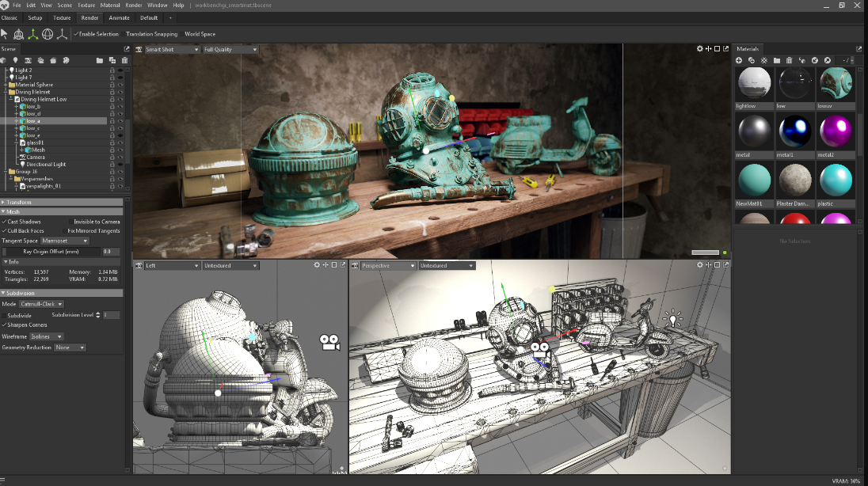This screenshot has width=868, height=486.
Task: Open the Full Quality render dropdown
Action: 230,49
